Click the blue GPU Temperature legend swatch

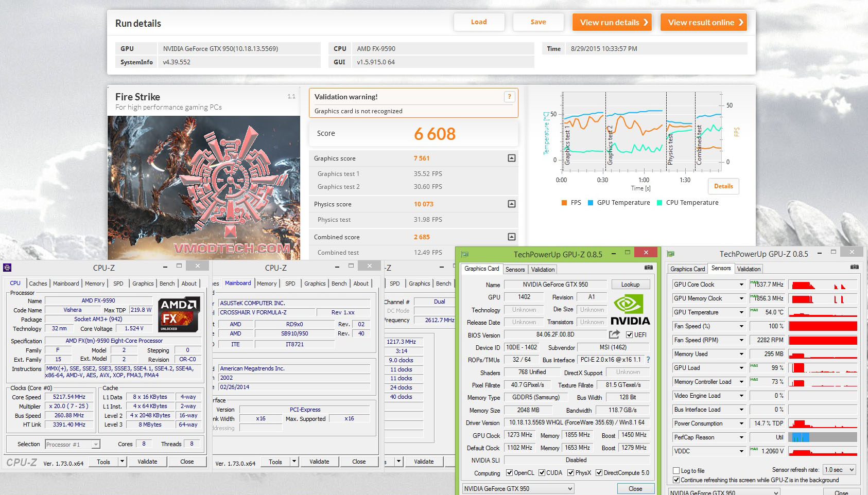591,203
